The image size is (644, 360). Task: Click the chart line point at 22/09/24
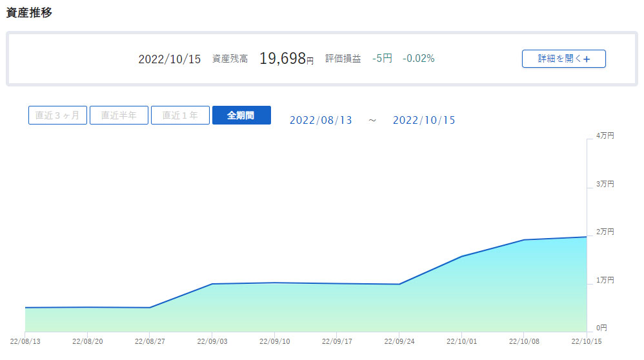399,285
